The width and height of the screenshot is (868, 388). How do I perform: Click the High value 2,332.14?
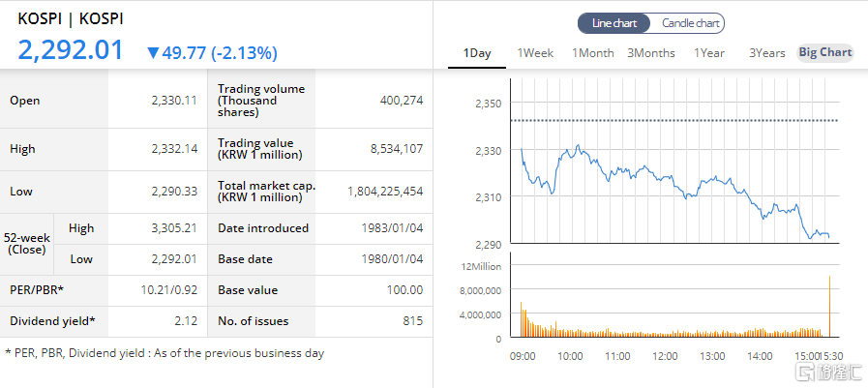point(174,148)
